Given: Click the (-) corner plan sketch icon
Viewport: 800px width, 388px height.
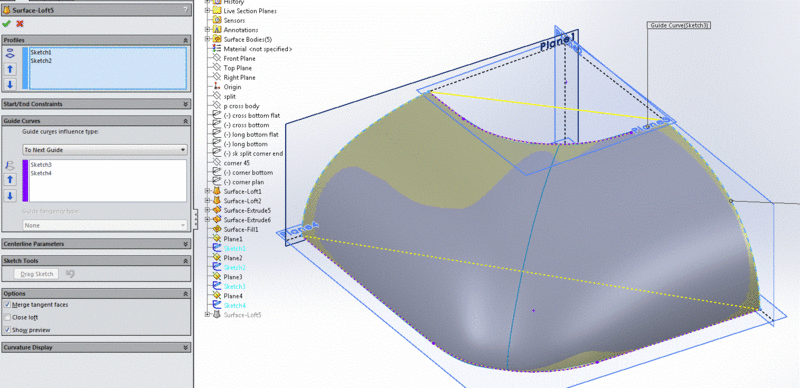Looking at the screenshot, I should (216, 182).
